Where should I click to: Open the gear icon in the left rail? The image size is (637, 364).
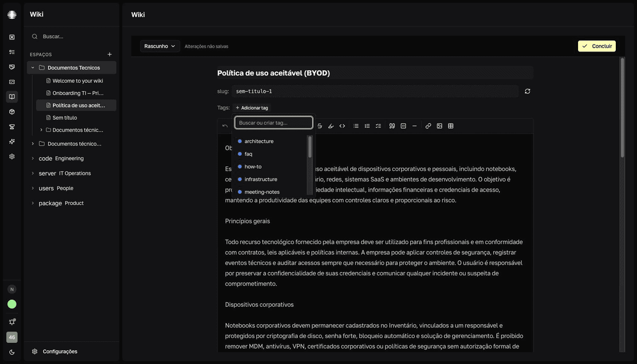(x=12, y=157)
